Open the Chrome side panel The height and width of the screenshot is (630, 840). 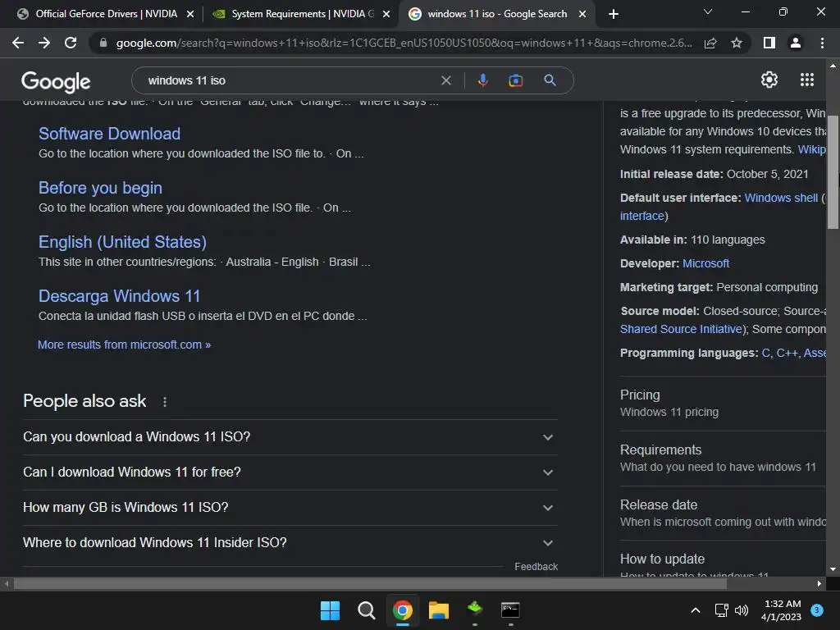point(769,43)
